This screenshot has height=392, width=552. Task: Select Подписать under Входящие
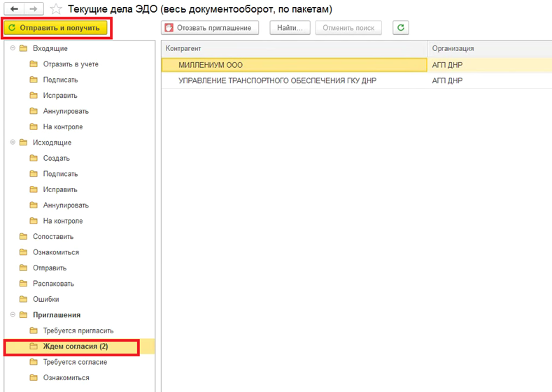tap(61, 80)
